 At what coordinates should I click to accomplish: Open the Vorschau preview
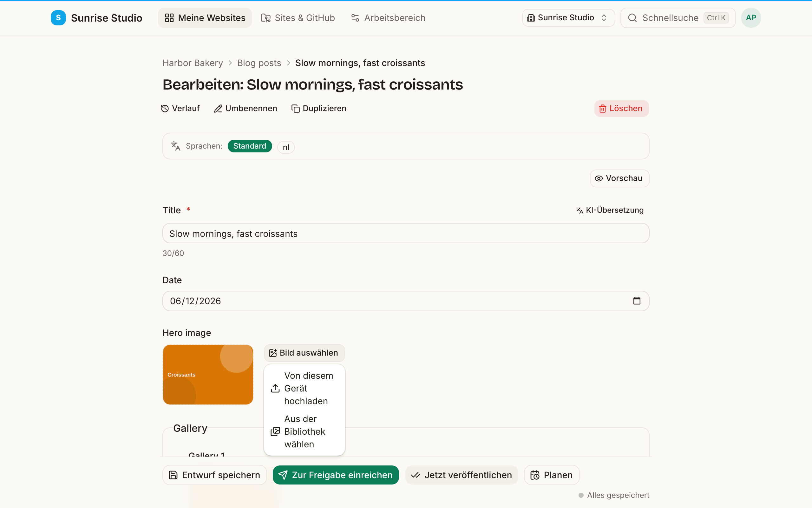point(619,178)
